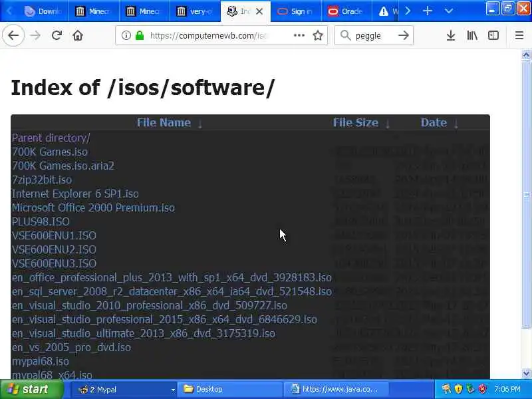This screenshot has width=532, height=399.
Task: Switch to the very-old tab
Action: point(195,11)
